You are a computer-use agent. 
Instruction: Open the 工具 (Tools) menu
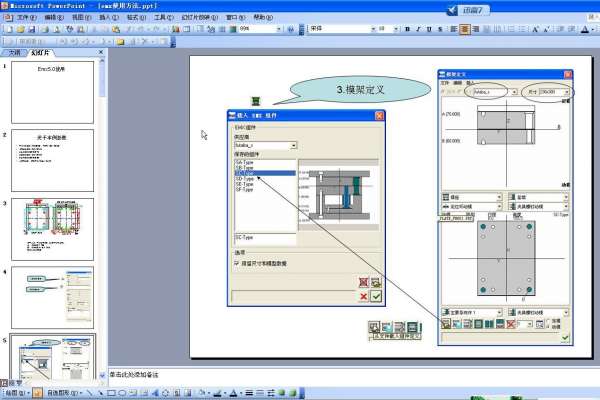[164, 18]
